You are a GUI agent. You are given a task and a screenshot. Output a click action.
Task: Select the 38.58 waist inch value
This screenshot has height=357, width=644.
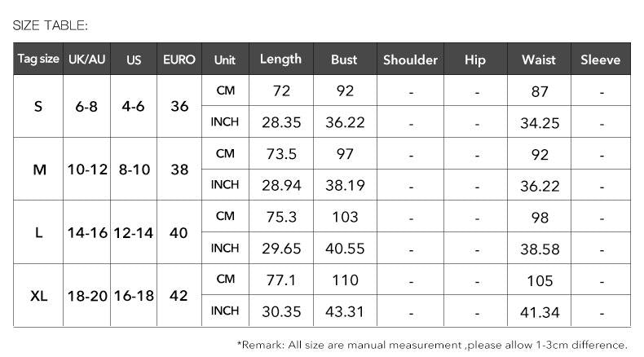540,249
